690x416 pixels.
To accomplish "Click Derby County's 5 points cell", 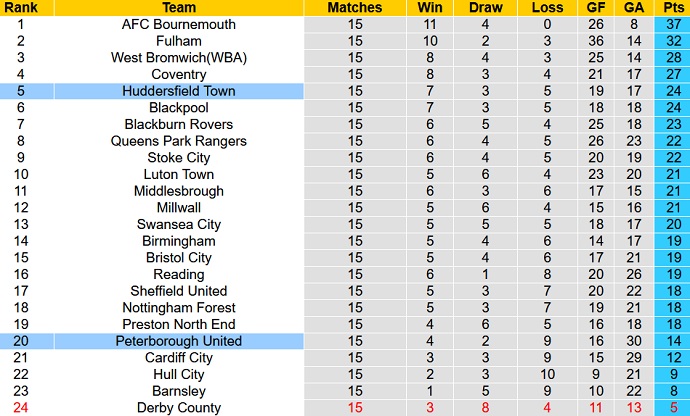I will [x=670, y=408].
